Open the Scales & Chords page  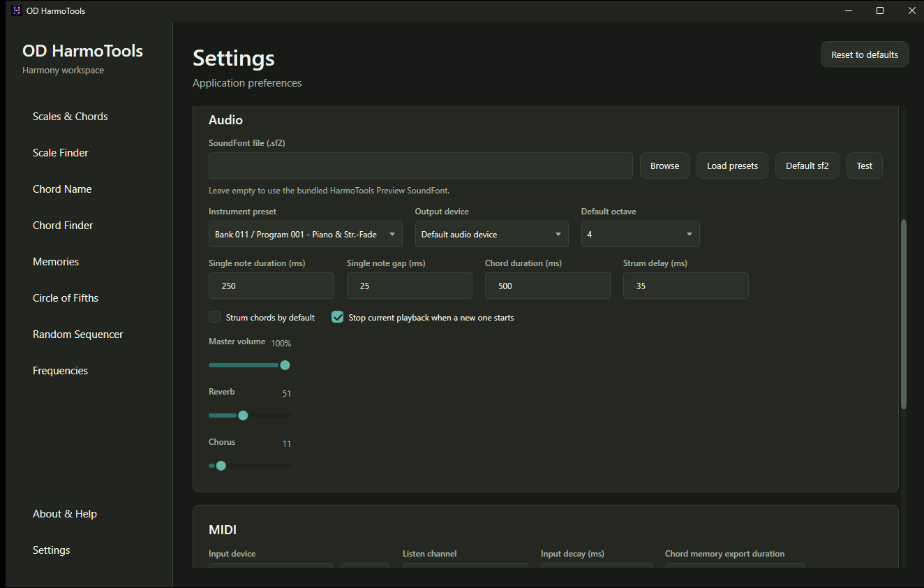[x=70, y=117]
